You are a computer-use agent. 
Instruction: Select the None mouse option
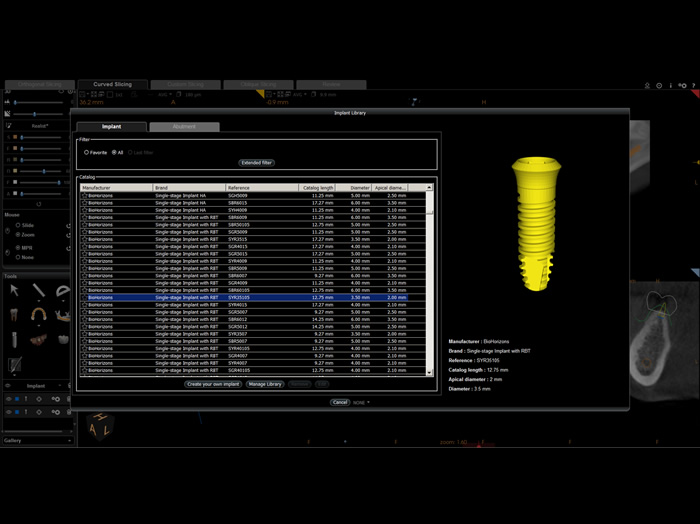(18, 257)
